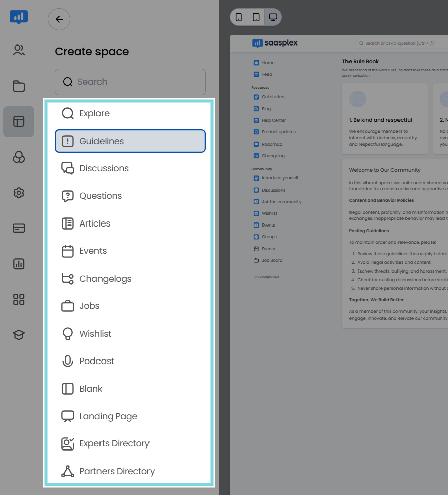Select the Experts Directory template
The width and height of the screenshot is (448, 495).
130,444
